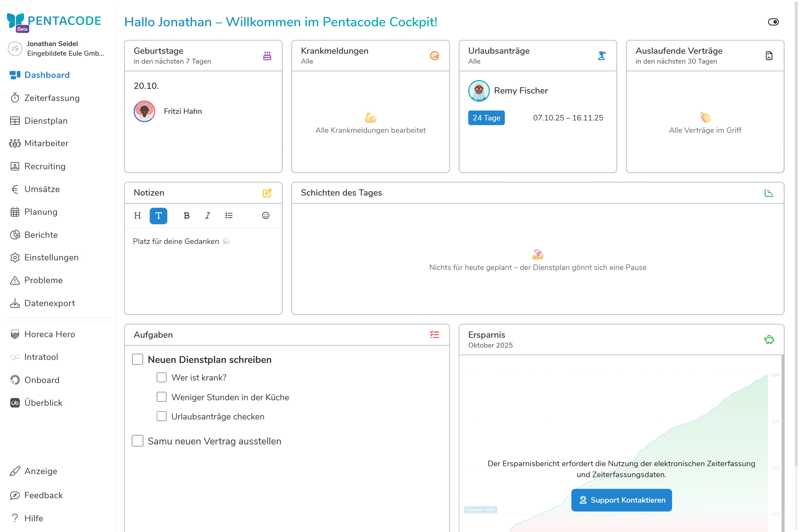
Task: Click the Schichten des Tages chart icon
Action: (x=769, y=193)
